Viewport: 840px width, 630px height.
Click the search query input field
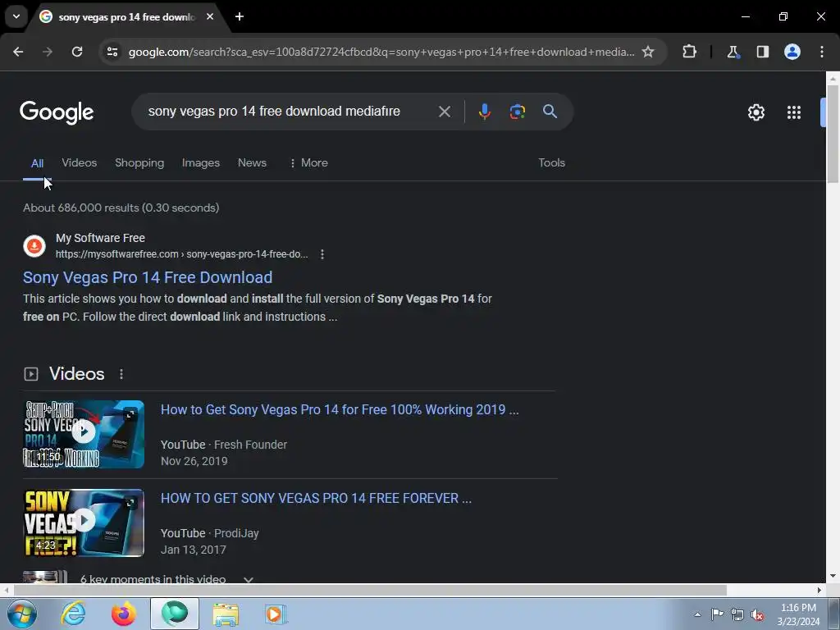pyautogui.click(x=274, y=112)
